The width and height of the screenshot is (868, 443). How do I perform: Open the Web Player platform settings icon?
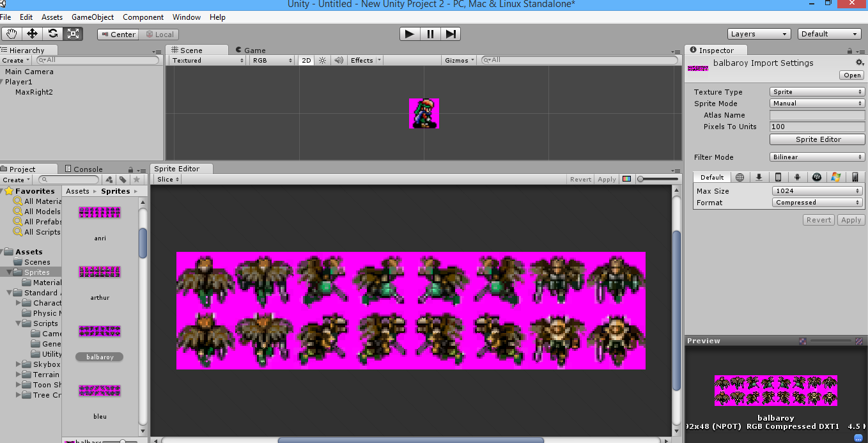pos(740,177)
